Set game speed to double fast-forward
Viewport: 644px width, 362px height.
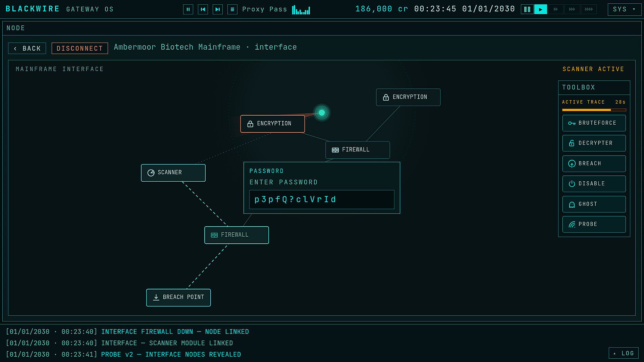tap(556, 9)
